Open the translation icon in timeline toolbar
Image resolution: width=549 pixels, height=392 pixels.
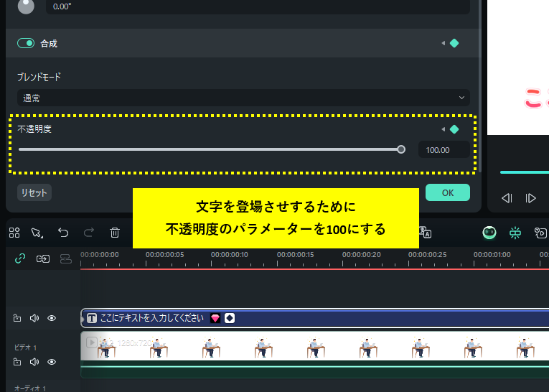click(x=426, y=233)
